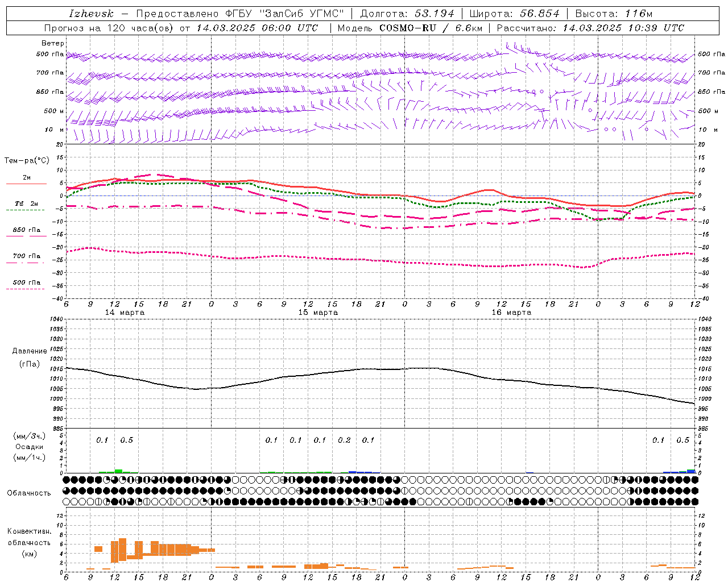
Task: Click the (мм/3ч.) precipitation unit label
Action: click(x=30, y=436)
